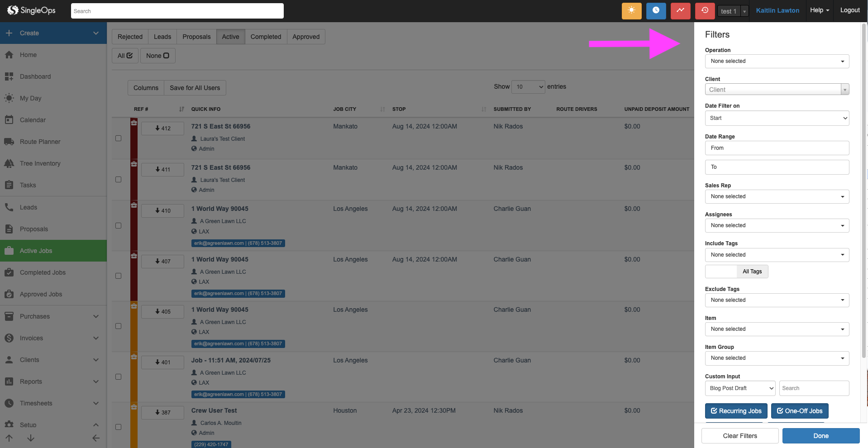Click the yellow sun icon in header
This screenshot has height=448, width=868.
tap(631, 11)
